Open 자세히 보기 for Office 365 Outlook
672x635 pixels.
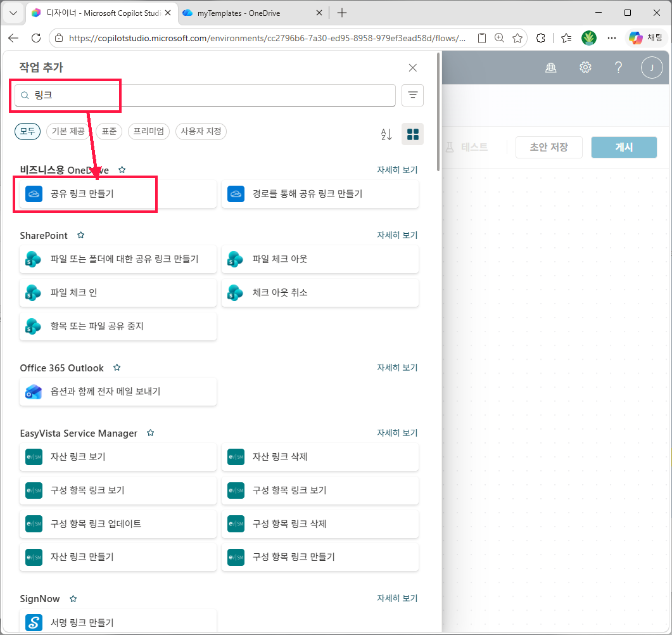click(397, 368)
